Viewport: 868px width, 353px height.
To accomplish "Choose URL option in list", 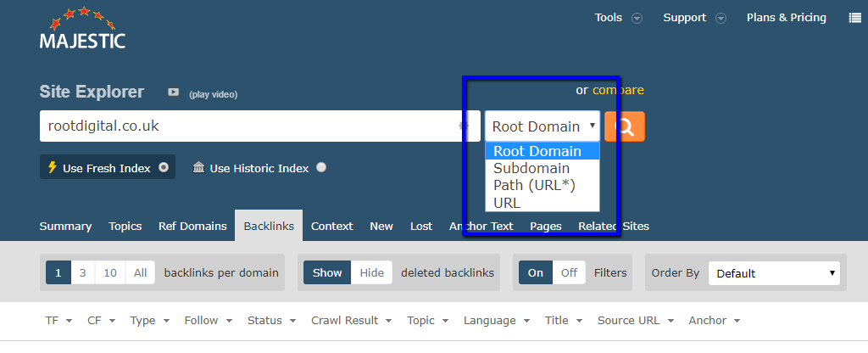I will (x=542, y=203).
